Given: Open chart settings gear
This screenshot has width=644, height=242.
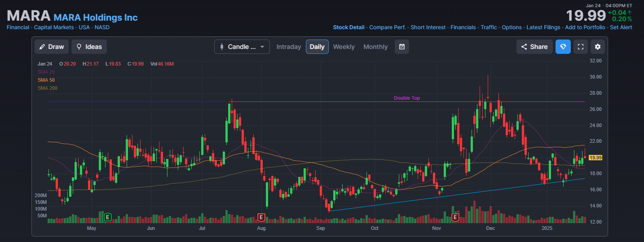Looking at the screenshot, I should click(x=598, y=47).
